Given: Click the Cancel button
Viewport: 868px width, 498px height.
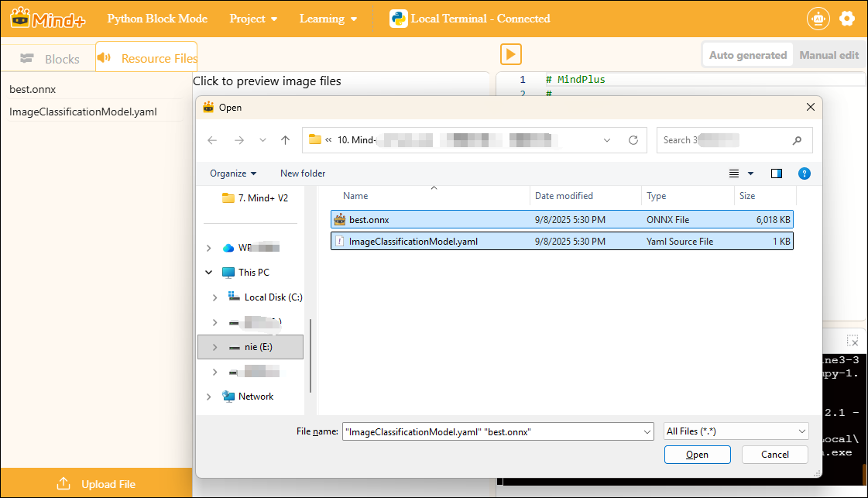Looking at the screenshot, I should 774,455.
